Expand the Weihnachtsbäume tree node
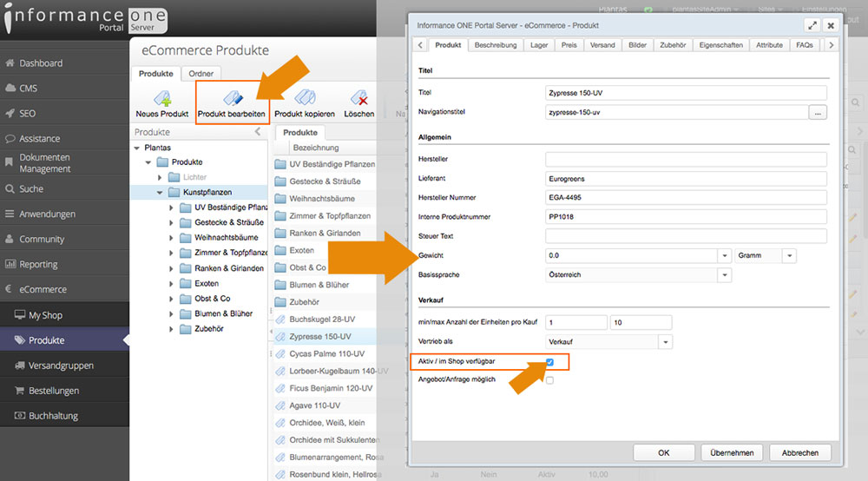Image resolution: width=868 pixels, height=481 pixels. pyautogui.click(x=171, y=238)
